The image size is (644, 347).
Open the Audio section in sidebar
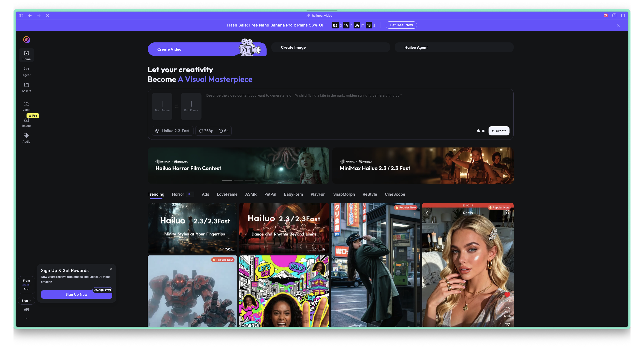(26, 138)
